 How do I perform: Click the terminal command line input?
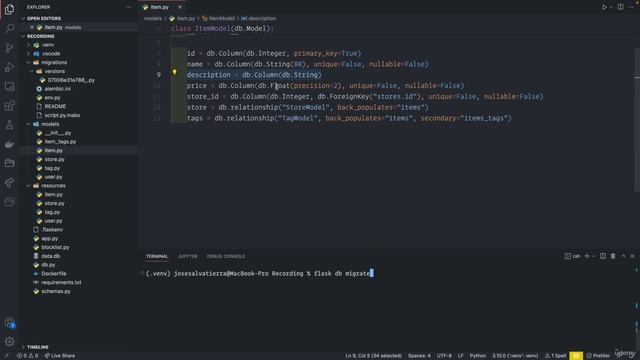coord(260,273)
